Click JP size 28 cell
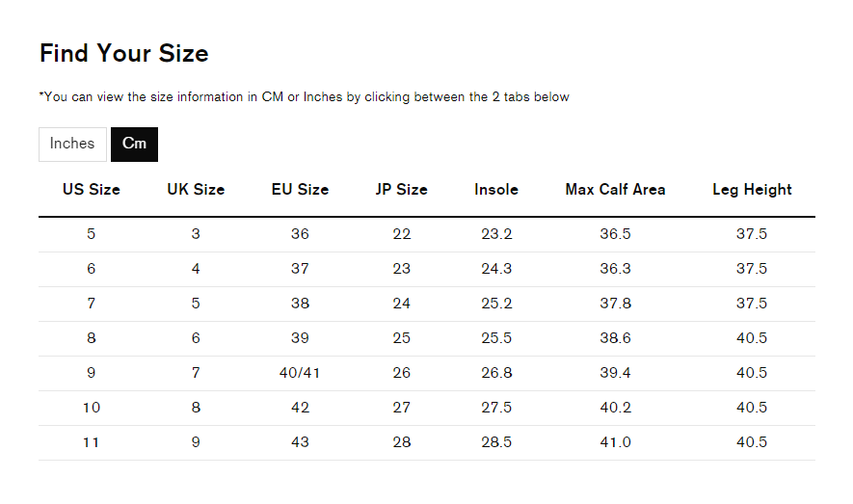This screenshot has height=504, width=853. coord(402,442)
